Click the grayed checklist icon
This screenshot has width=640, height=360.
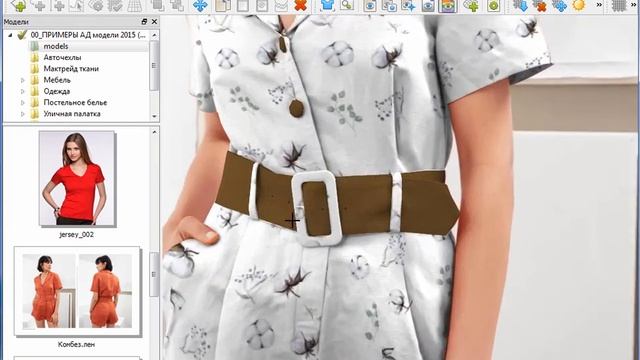115,5
